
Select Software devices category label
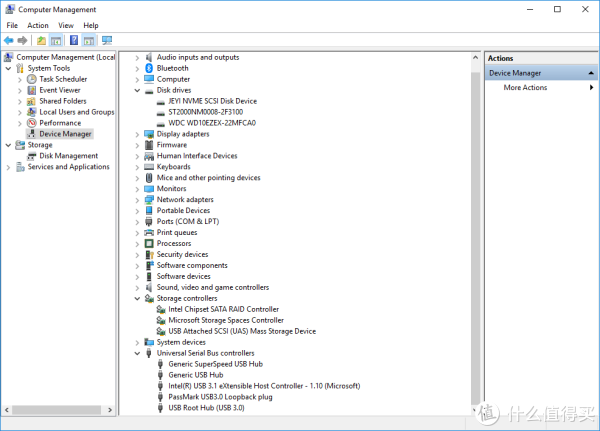183,276
